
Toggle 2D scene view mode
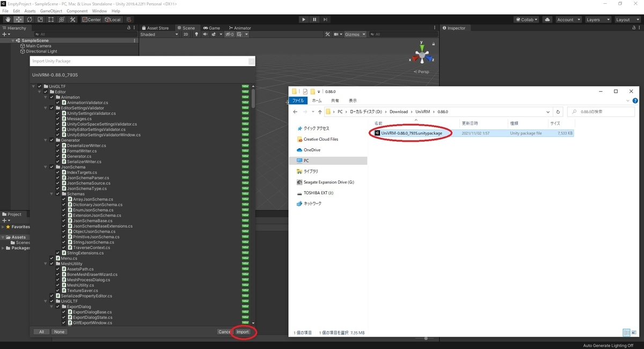186,34
